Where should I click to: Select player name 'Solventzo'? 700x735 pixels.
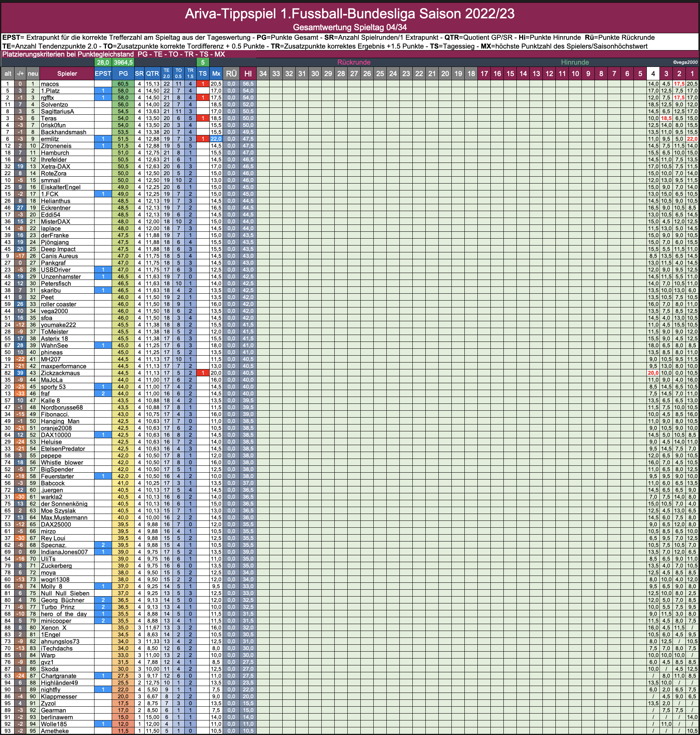[x=54, y=104]
